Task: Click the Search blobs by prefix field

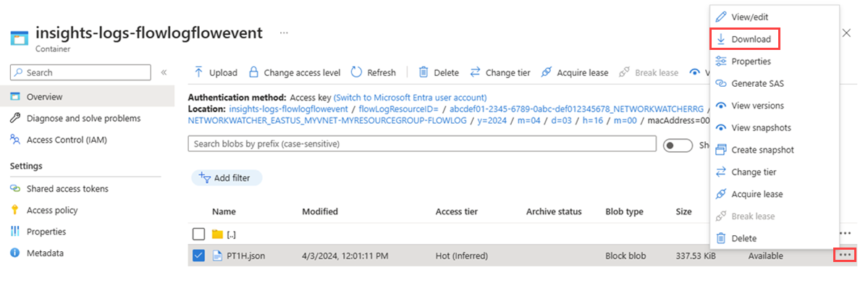Action: point(422,144)
